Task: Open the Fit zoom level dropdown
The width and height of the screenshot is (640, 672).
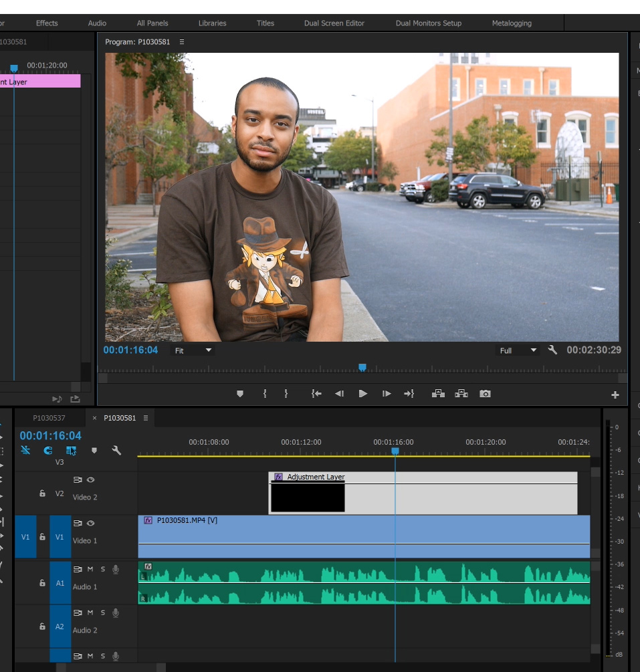Action: tap(193, 350)
